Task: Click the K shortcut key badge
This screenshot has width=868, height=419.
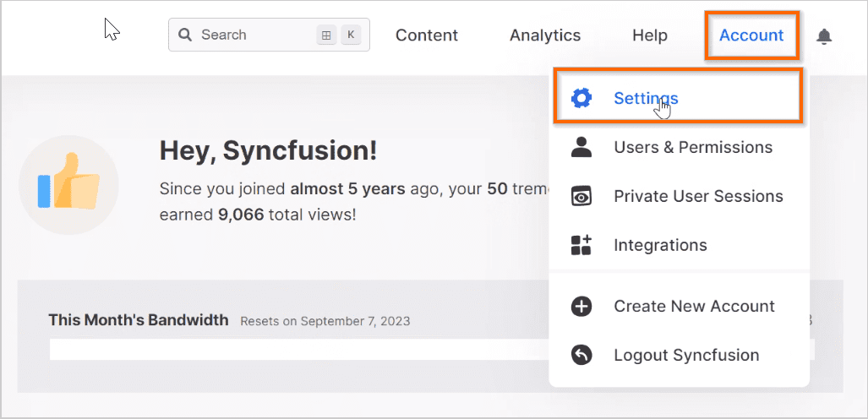Action: (351, 35)
